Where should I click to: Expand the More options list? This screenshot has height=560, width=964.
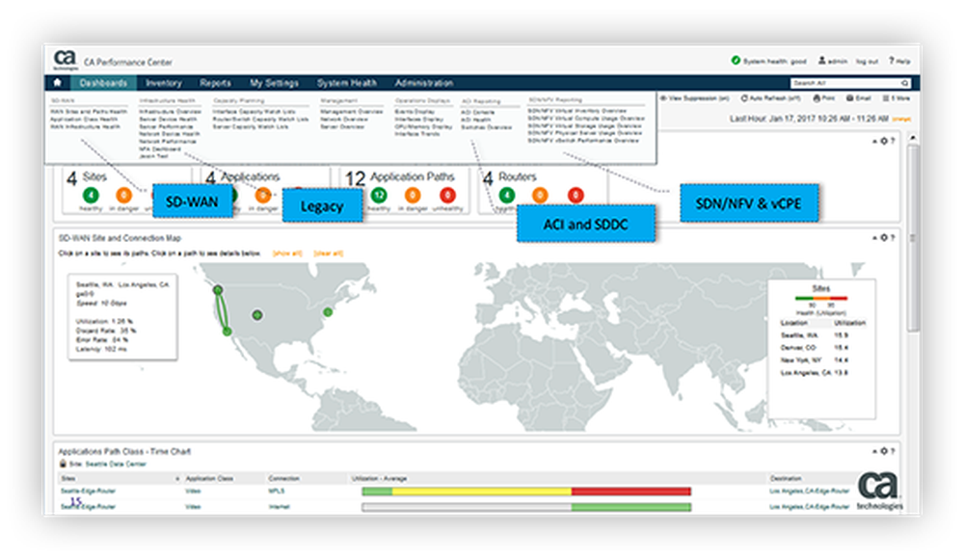coord(896,98)
